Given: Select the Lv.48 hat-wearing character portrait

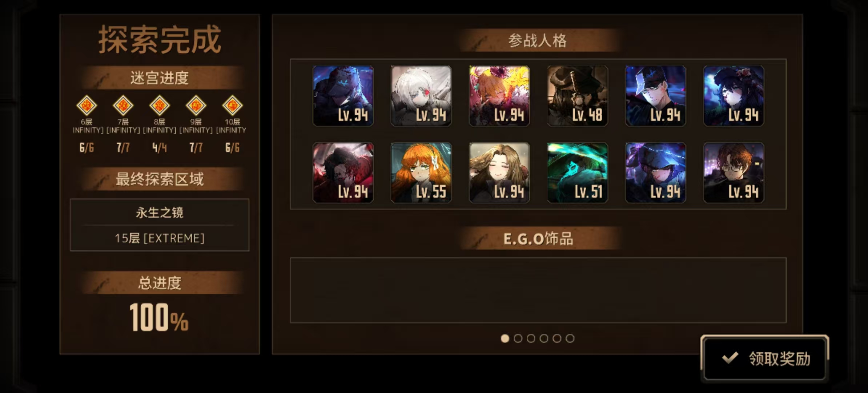Looking at the screenshot, I should [577, 96].
